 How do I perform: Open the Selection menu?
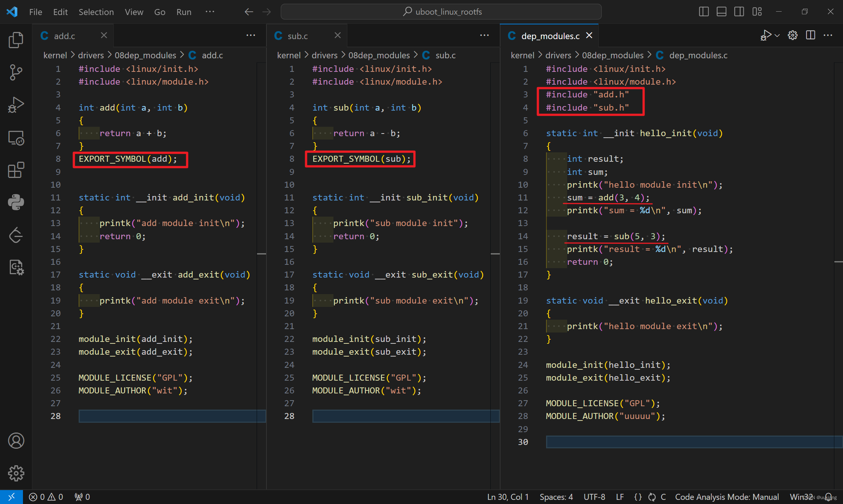point(96,12)
